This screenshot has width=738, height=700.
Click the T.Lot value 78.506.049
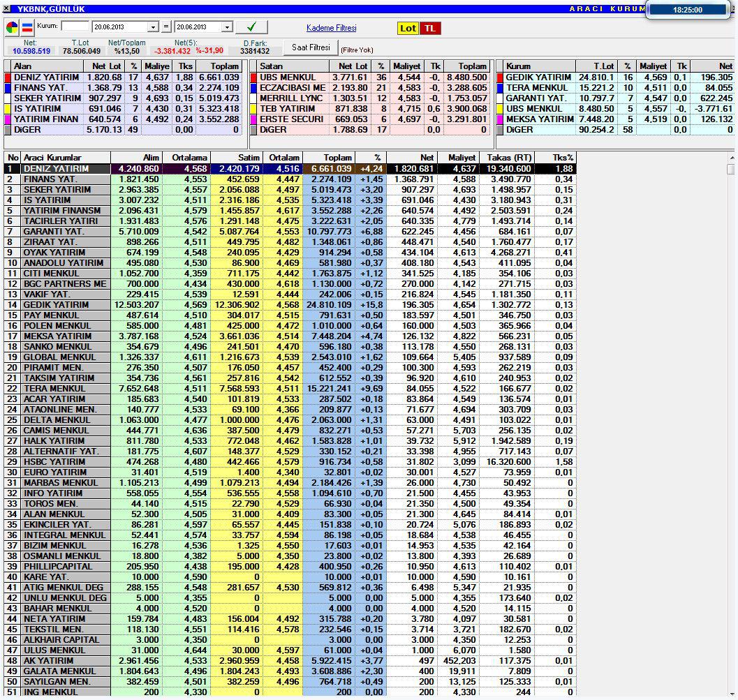point(82,51)
